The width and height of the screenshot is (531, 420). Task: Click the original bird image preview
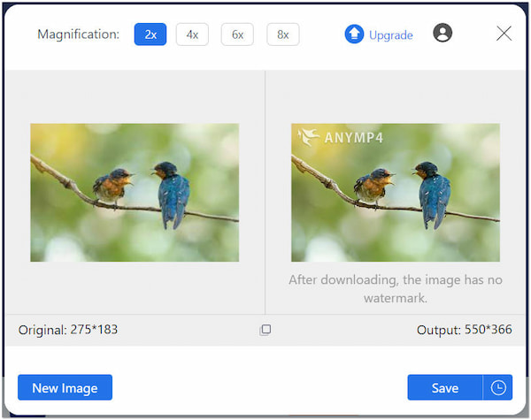coord(135,192)
